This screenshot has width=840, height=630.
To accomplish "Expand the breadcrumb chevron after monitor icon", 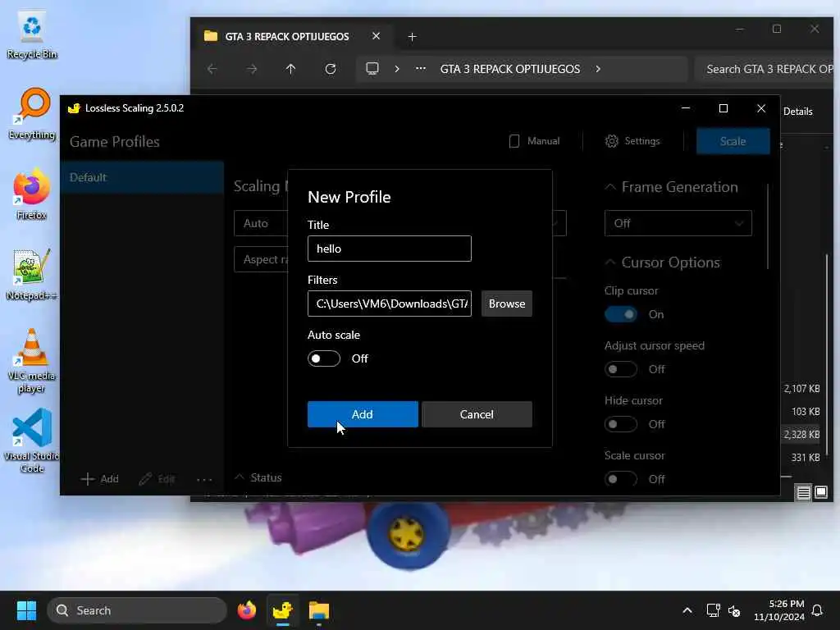I will click(397, 69).
